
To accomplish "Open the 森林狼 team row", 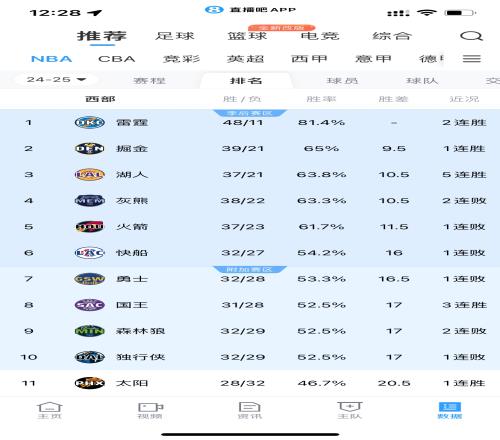I will tap(250, 331).
